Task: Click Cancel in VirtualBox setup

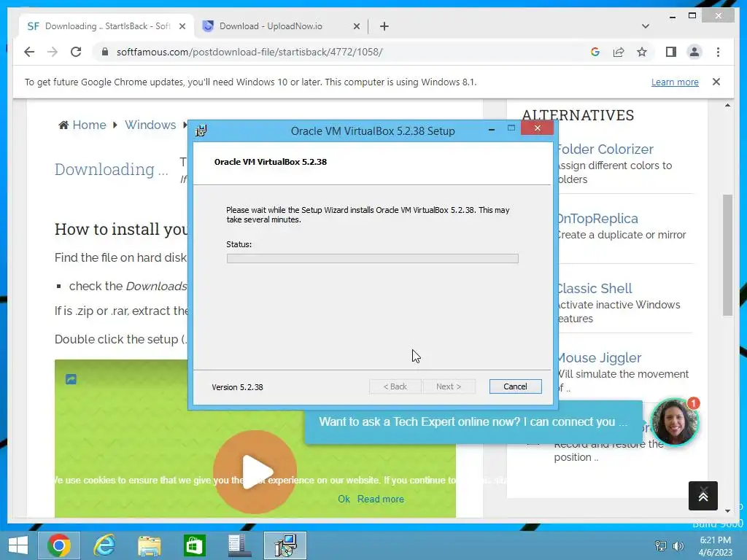Action: pyautogui.click(x=515, y=386)
